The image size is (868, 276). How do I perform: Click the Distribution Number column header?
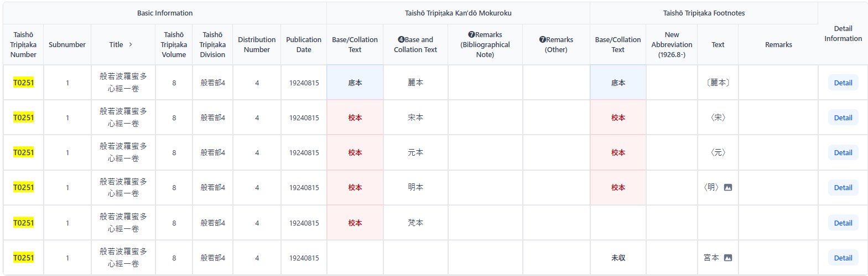click(x=257, y=44)
